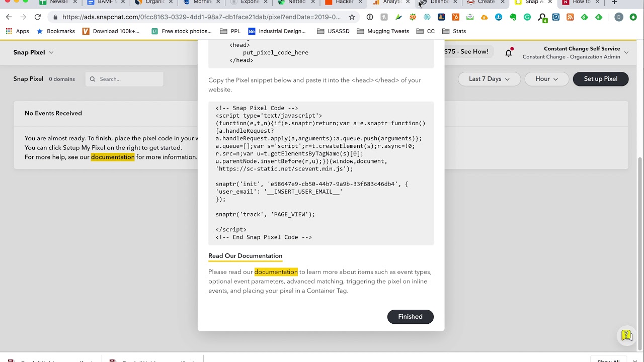Open the Last 7 Days date dropdown
Screen dimensions: 644x362
(489, 79)
